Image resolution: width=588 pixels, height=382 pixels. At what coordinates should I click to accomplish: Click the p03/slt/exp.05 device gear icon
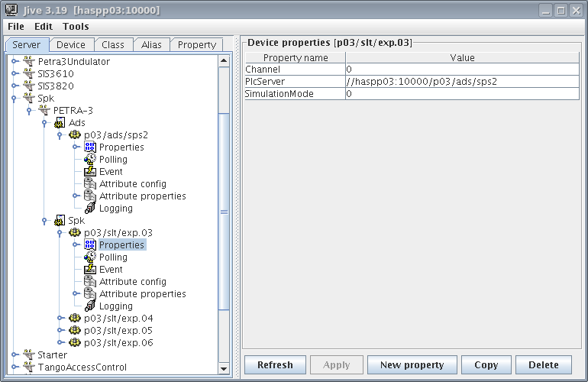tap(75, 330)
